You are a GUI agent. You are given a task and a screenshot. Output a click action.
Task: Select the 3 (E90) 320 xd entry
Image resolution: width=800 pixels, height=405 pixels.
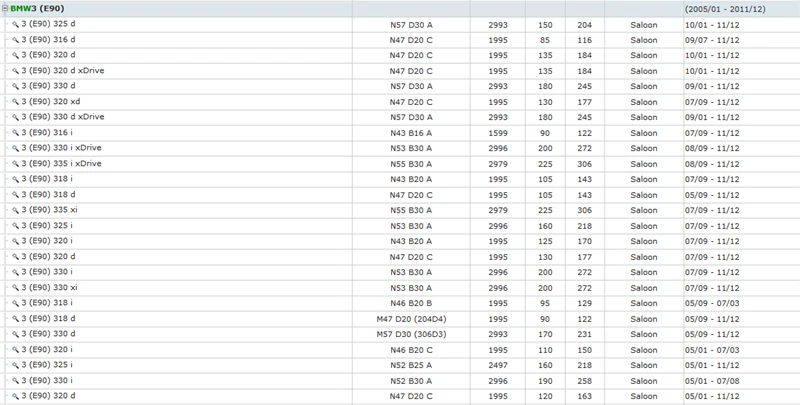pyautogui.click(x=51, y=102)
